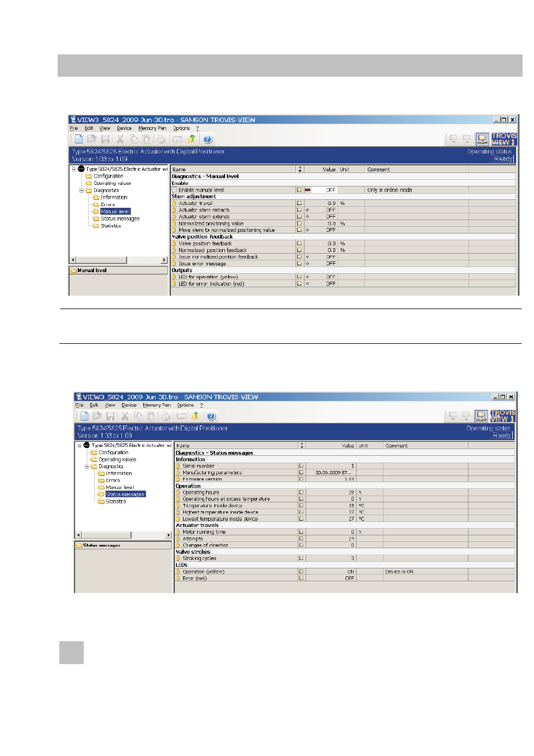Click New file icon in Manual level window
Image resolution: width=534 pixels, height=756 pixels.
click(79, 139)
